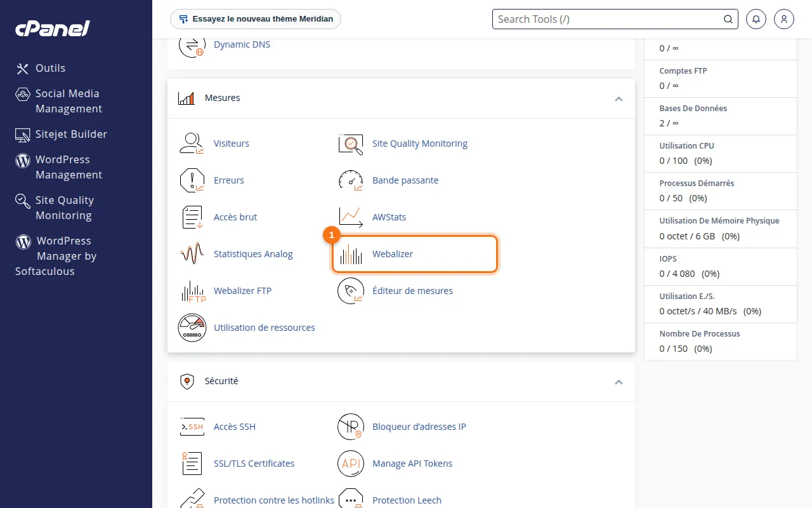
Task: Open the Protection contre les hotlinks link
Action: (x=274, y=500)
